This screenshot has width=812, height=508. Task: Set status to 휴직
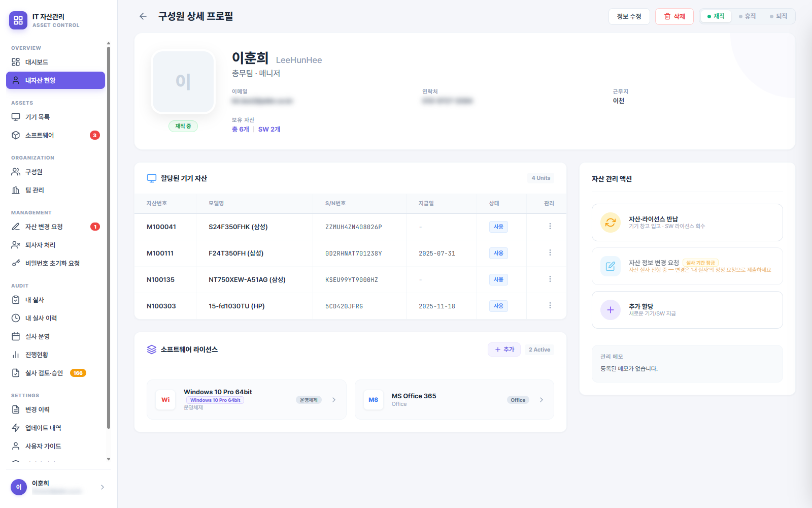coord(748,16)
